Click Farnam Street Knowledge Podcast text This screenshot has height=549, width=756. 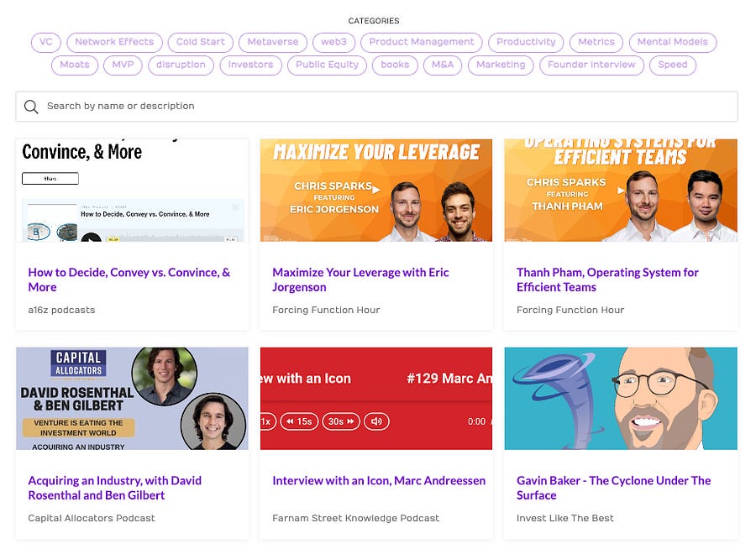[356, 518]
